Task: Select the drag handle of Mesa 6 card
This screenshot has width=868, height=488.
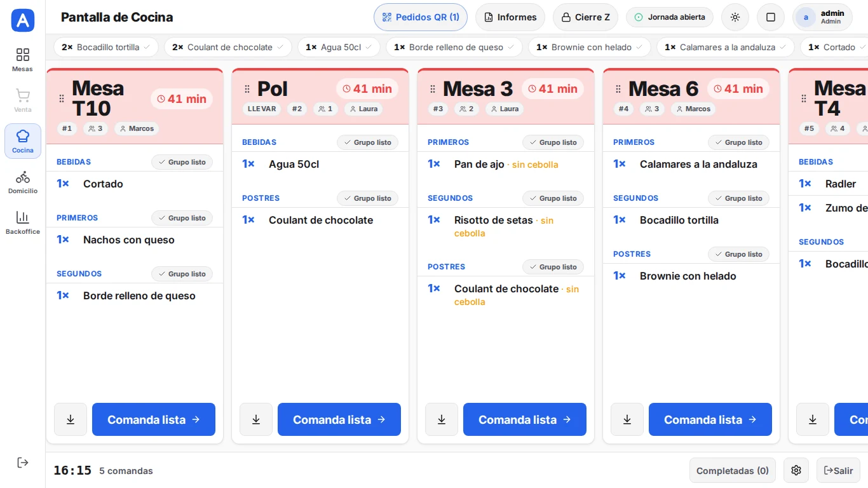Action: [618, 89]
